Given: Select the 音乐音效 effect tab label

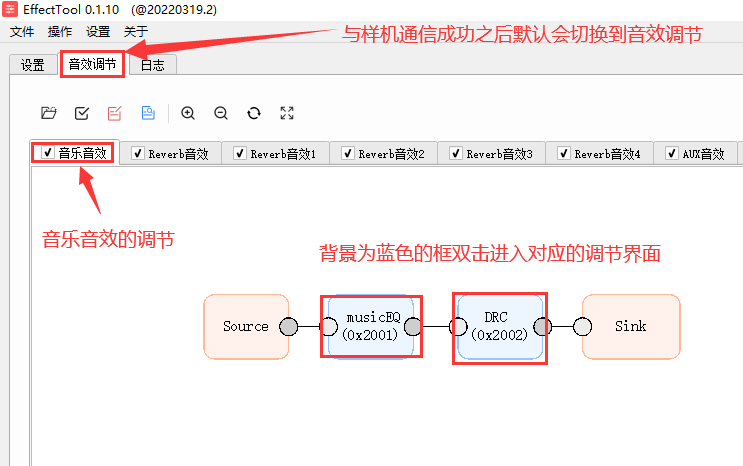Looking at the screenshot, I should coord(82,153).
